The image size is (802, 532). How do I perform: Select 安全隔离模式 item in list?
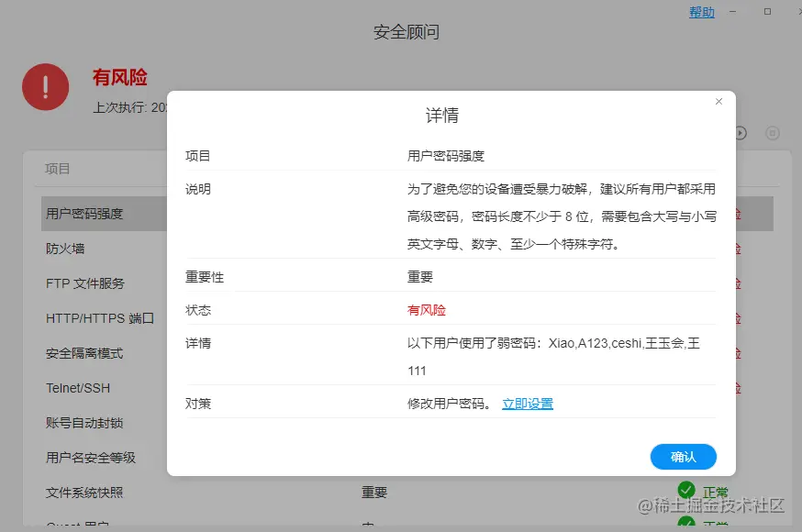tap(84, 353)
